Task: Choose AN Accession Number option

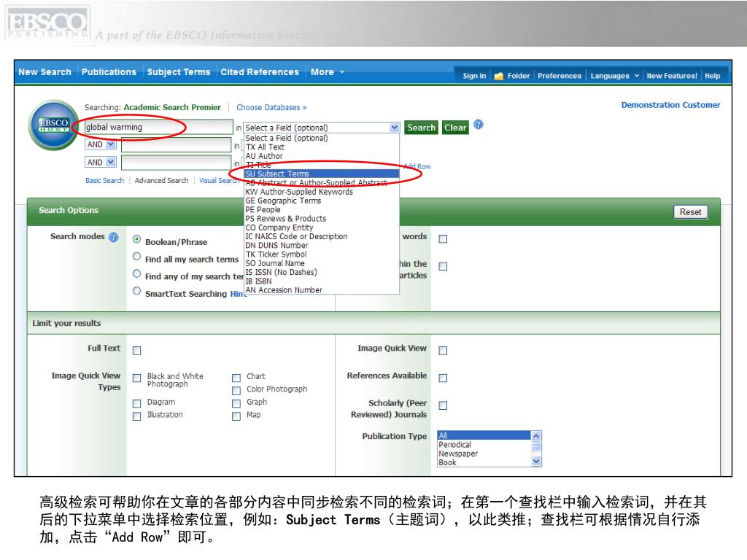Action: (x=322, y=290)
